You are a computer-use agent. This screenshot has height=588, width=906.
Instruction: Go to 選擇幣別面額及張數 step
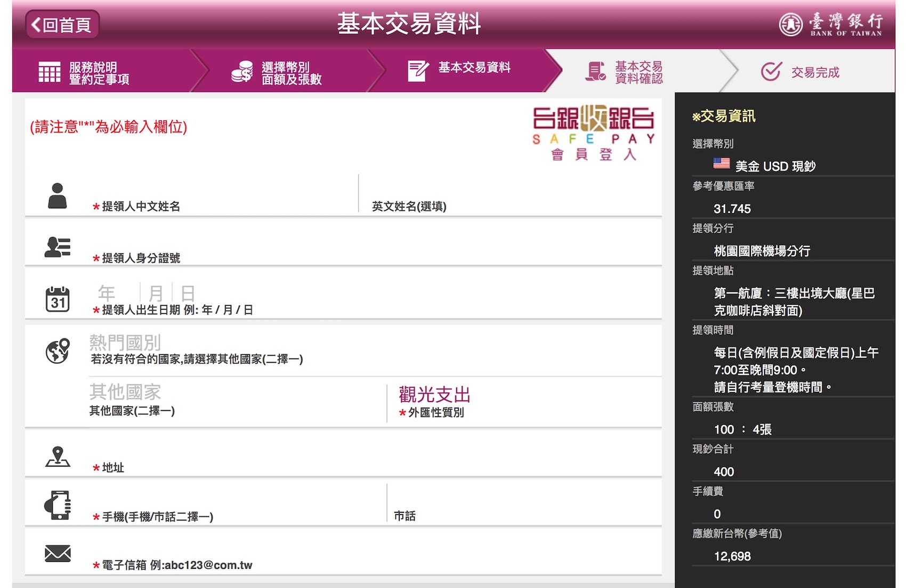tap(291, 72)
